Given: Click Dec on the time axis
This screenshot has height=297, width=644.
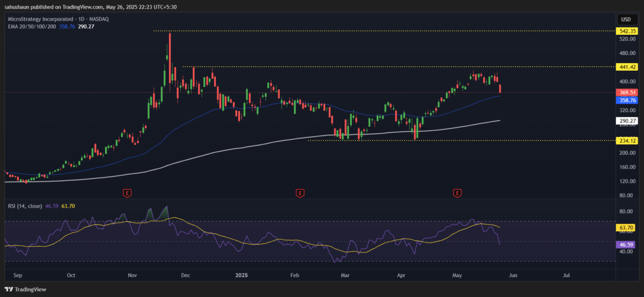Looking at the screenshot, I should click(186, 275).
